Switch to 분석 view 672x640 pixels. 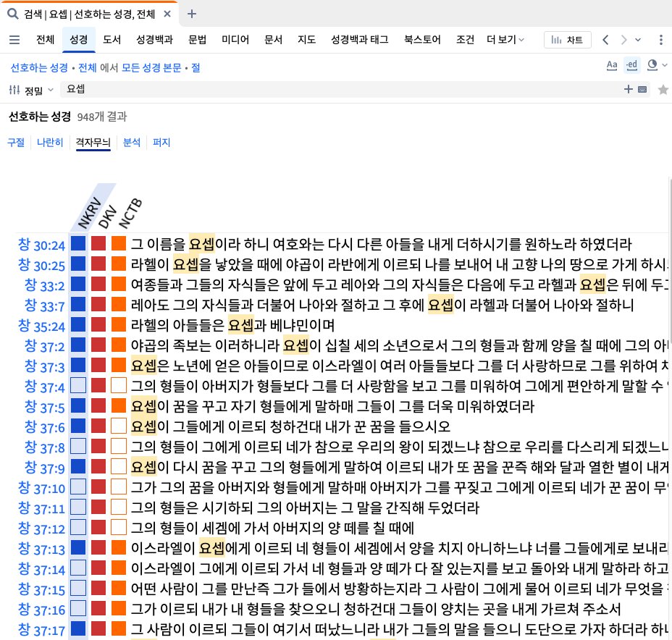(132, 142)
